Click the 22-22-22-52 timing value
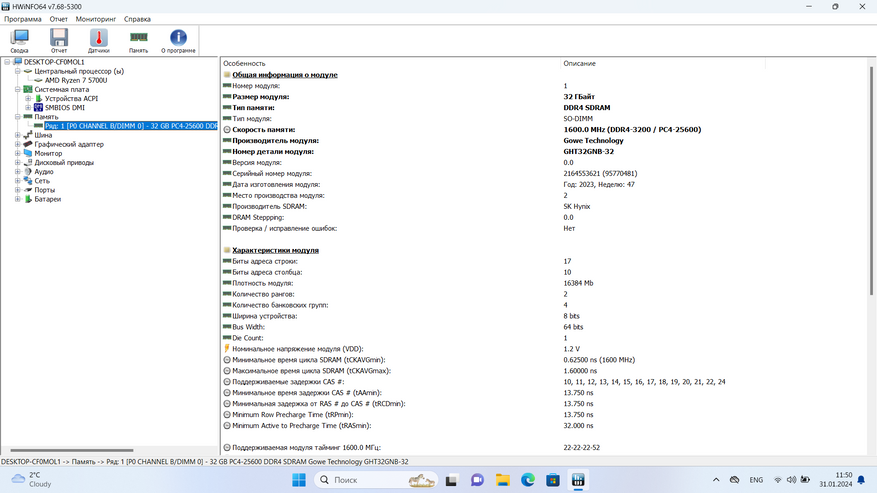Viewport: 877px width, 493px height. [x=582, y=448]
